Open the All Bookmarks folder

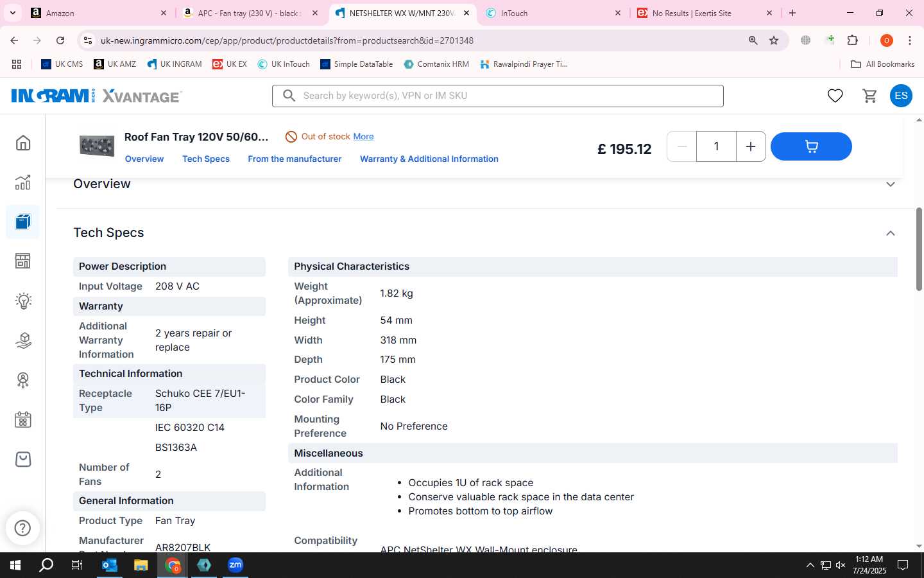[882, 64]
